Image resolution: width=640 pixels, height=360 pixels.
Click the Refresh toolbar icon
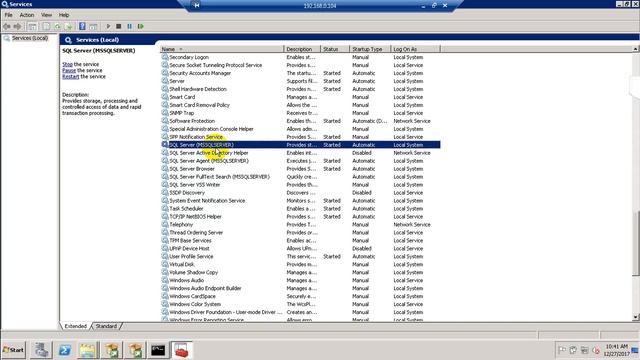pos(57,27)
